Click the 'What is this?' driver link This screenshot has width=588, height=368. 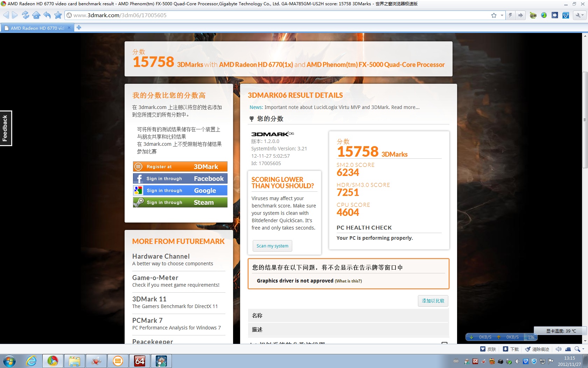tap(348, 281)
